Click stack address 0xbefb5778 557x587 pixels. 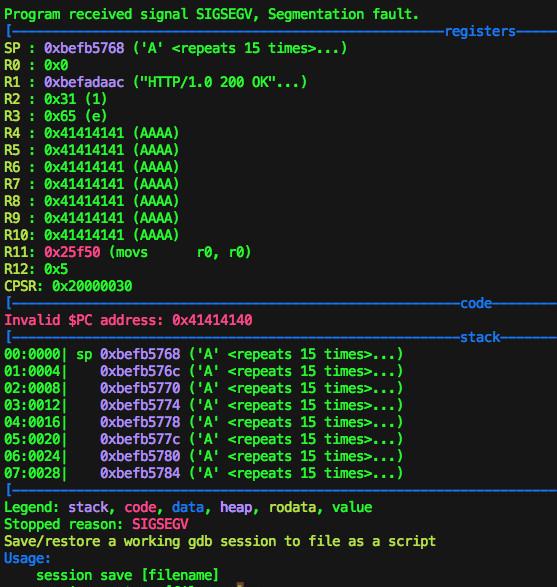[140, 422]
